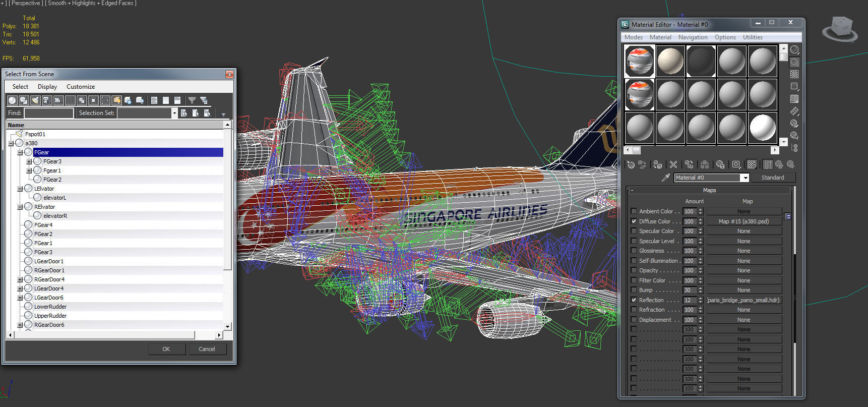Click OK in Select From Scene
The height and width of the screenshot is (407, 868).
pyautogui.click(x=166, y=349)
